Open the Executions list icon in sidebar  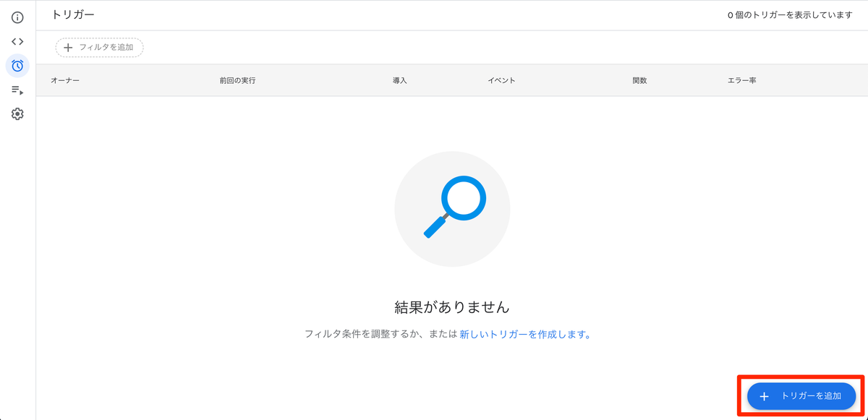coord(17,90)
